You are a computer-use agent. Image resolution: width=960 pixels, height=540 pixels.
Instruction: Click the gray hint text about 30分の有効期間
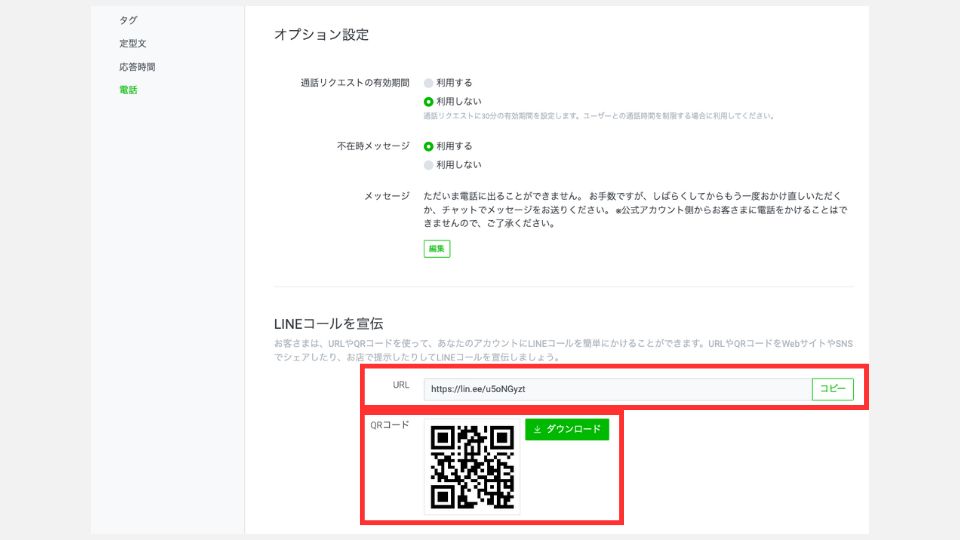[599, 116]
